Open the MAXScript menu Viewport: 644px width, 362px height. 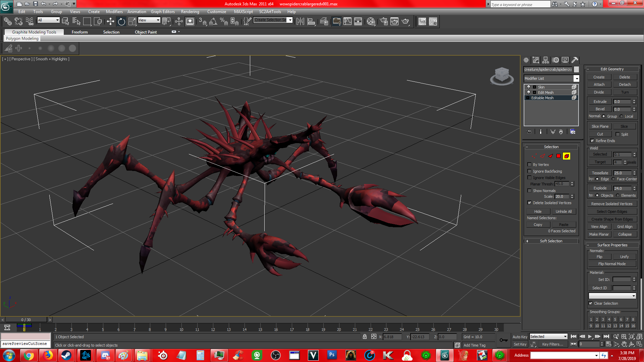243,12
